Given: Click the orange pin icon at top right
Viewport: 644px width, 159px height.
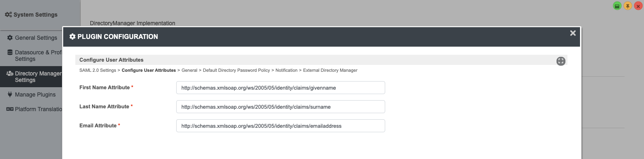Looking at the screenshot, I should click(x=627, y=6).
